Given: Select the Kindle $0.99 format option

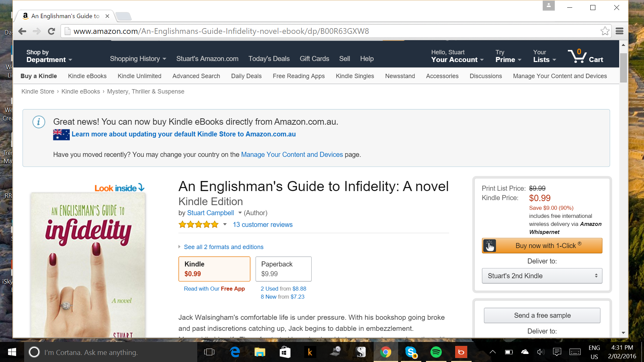Looking at the screenshot, I should 214,269.
